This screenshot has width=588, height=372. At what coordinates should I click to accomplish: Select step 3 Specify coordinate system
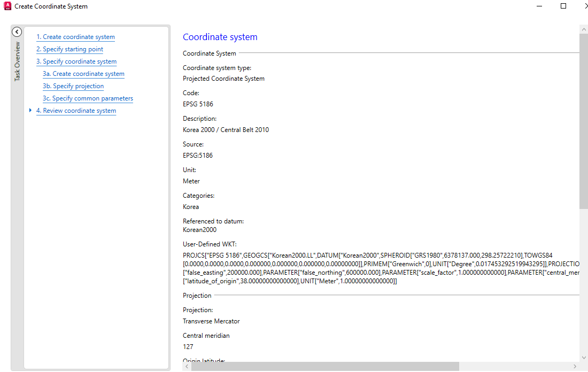click(x=76, y=61)
